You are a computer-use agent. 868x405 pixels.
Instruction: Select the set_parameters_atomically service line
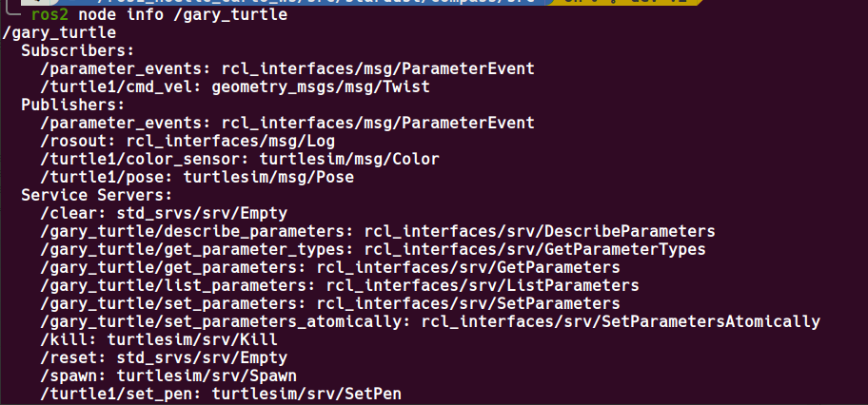pos(429,321)
